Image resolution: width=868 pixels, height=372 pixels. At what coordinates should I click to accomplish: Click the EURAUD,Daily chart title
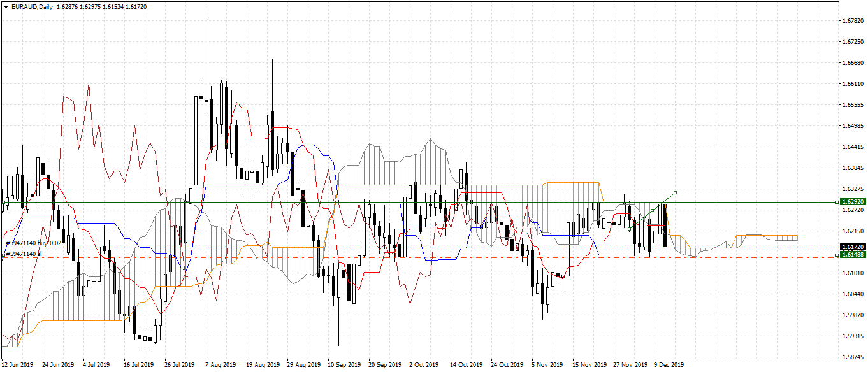(33, 6)
